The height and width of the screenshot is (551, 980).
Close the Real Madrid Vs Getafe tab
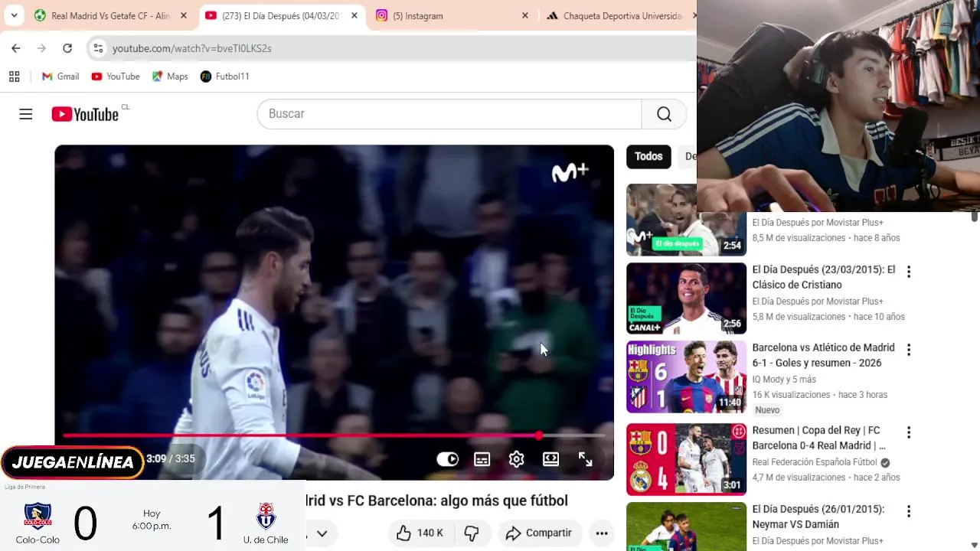(x=184, y=15)
